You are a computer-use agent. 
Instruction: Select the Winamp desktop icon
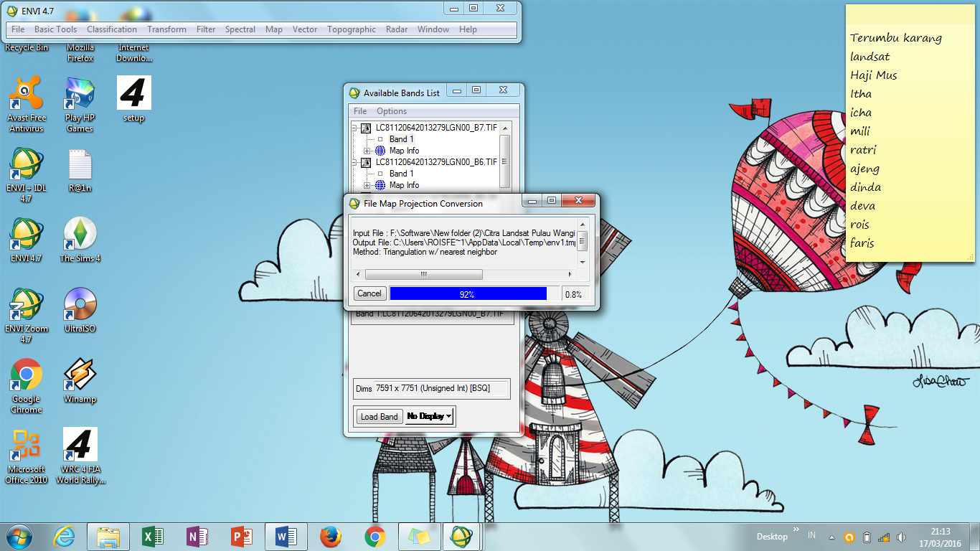point(80,380)
